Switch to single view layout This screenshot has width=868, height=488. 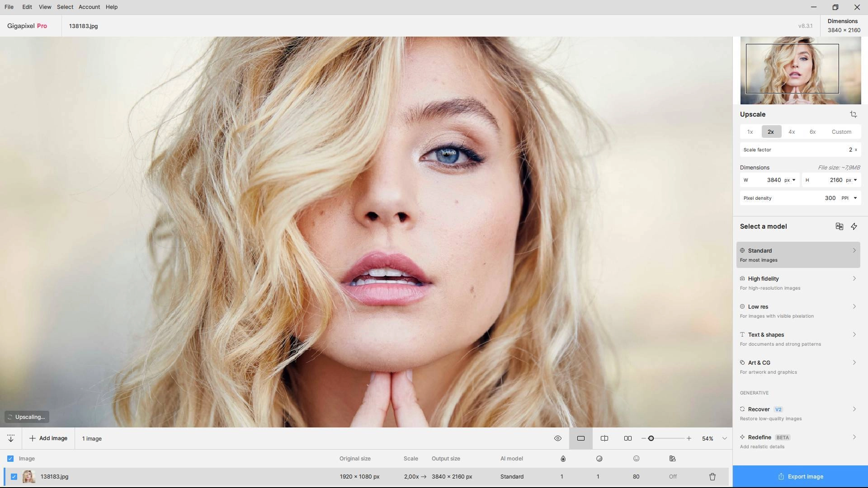581,438
